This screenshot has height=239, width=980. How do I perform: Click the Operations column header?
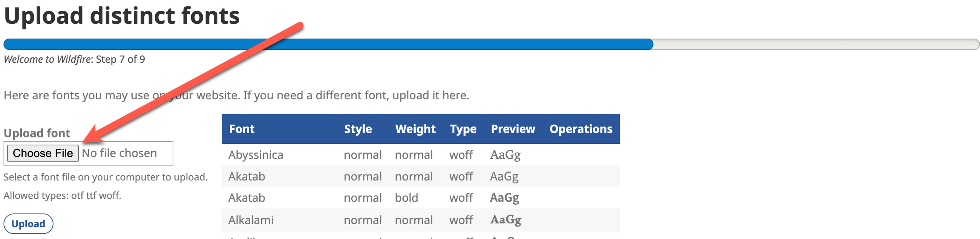point(580,129)
